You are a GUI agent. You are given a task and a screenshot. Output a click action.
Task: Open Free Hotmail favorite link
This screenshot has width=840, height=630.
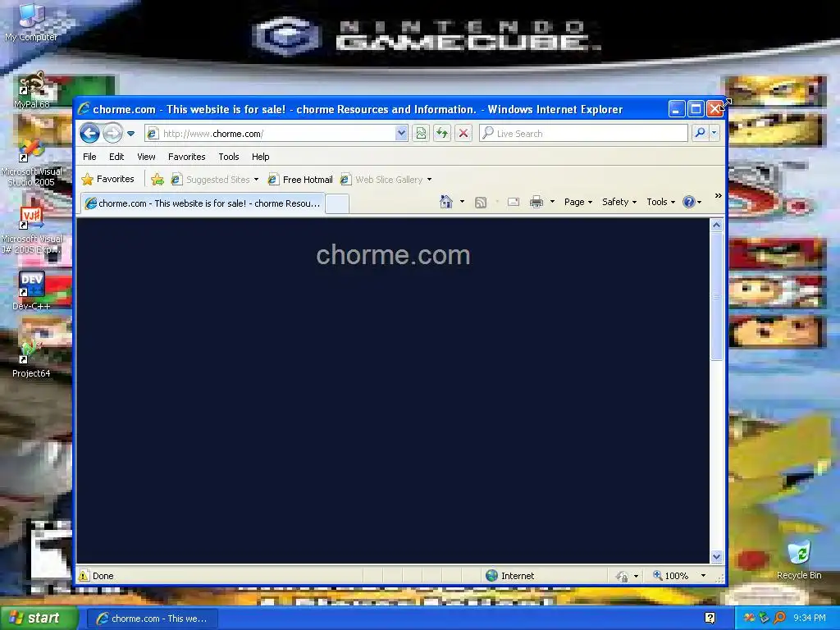300,180
